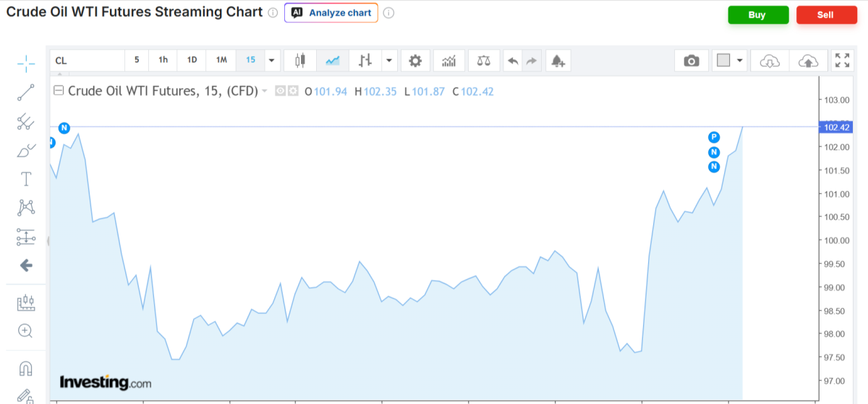
Task: Select the crosshair cursor tool
Action: (26, 63)
